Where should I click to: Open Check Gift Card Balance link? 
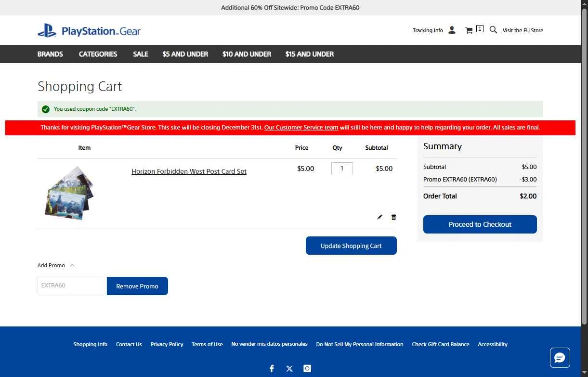(x=441, y=344)
